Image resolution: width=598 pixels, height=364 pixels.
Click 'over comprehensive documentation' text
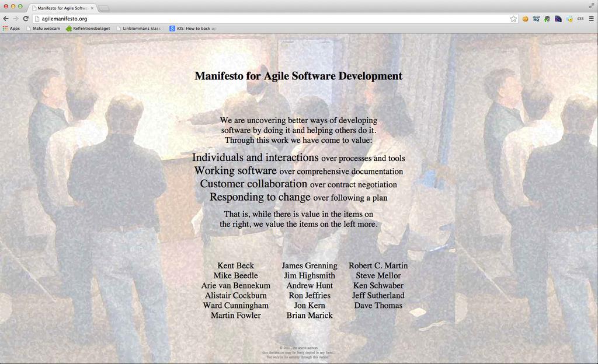pyautogui.click(x=341, y=171)
